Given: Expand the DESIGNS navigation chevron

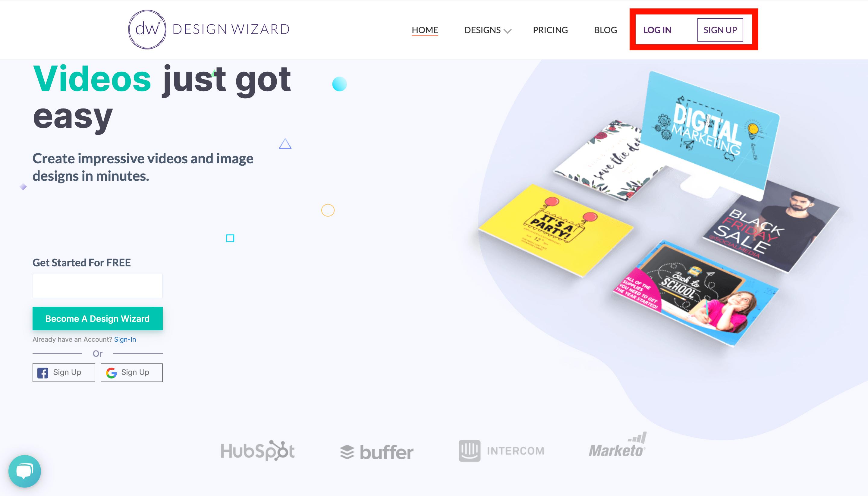Looking at the screenshot, I should [508, 30].
